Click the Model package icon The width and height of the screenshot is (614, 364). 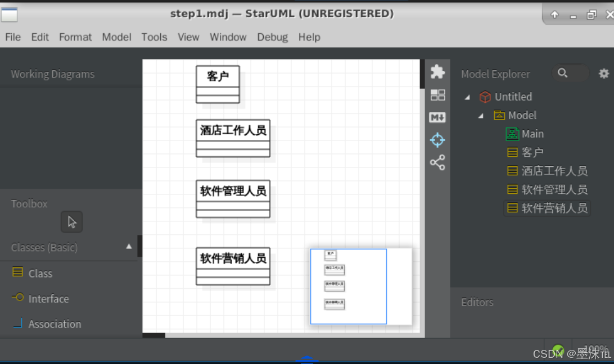499,115
